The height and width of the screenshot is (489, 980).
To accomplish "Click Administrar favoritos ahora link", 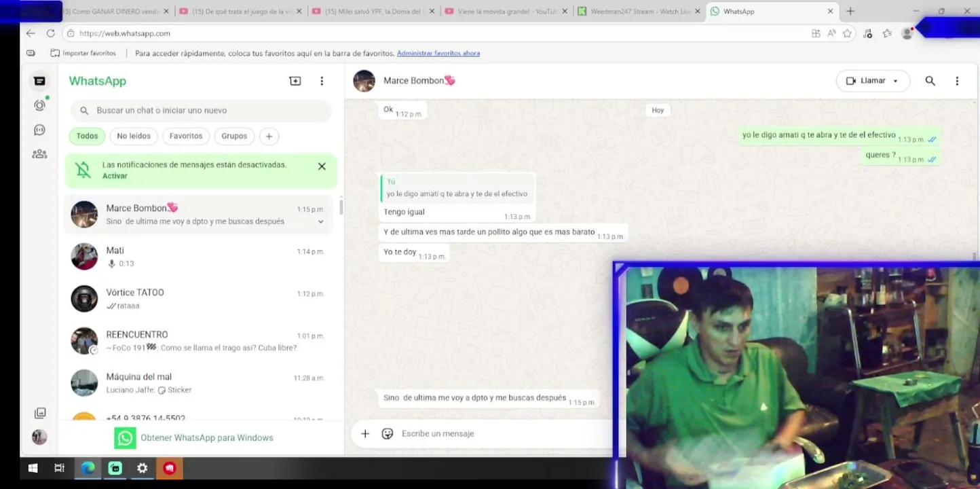I will click(x=438, y=53).
